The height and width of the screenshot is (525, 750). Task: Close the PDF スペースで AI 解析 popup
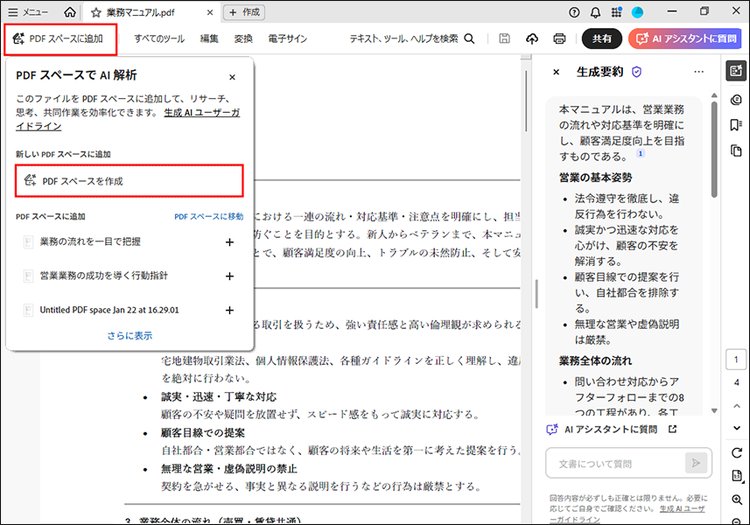click(x=232, y=76)
